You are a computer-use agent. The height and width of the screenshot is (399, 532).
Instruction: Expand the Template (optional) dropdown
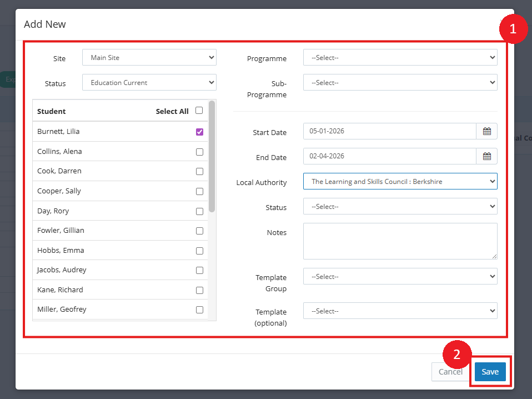coord(400,311)
